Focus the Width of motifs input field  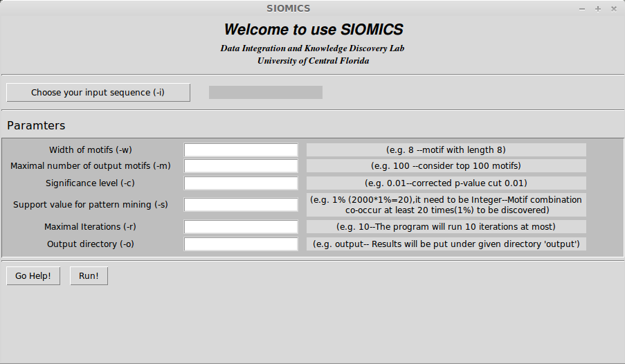click(241, 150)
